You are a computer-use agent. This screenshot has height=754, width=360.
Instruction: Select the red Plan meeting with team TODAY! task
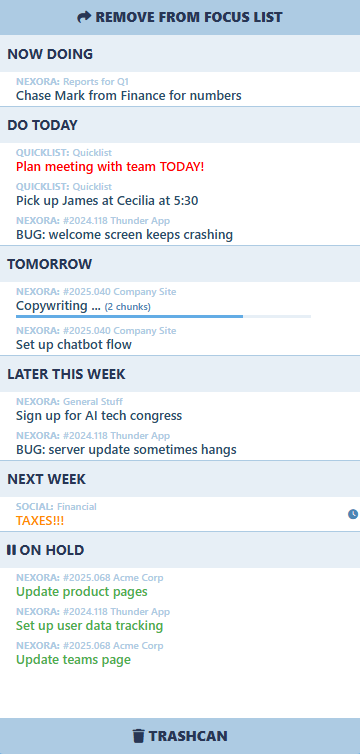(110, 167)
